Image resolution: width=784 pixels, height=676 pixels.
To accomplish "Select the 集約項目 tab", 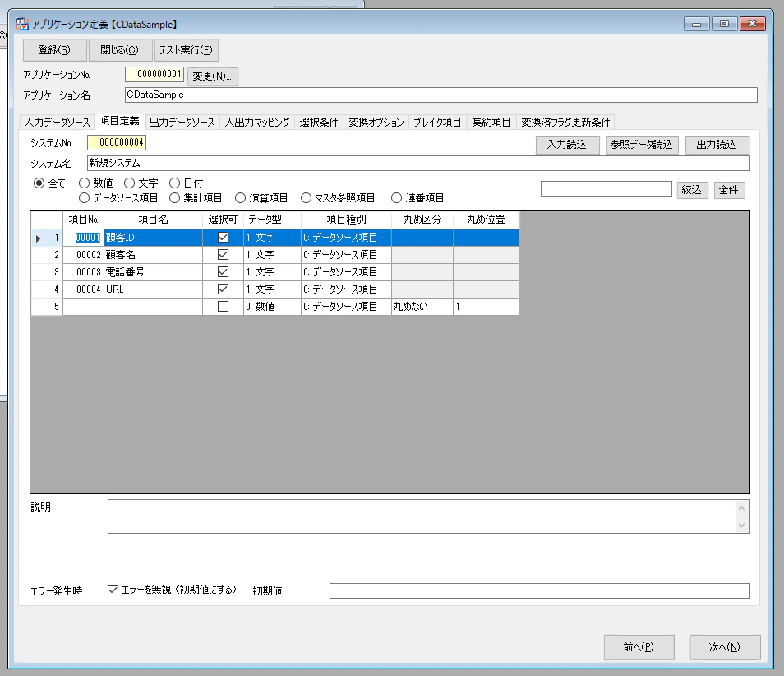I will (x=491, y=122).
